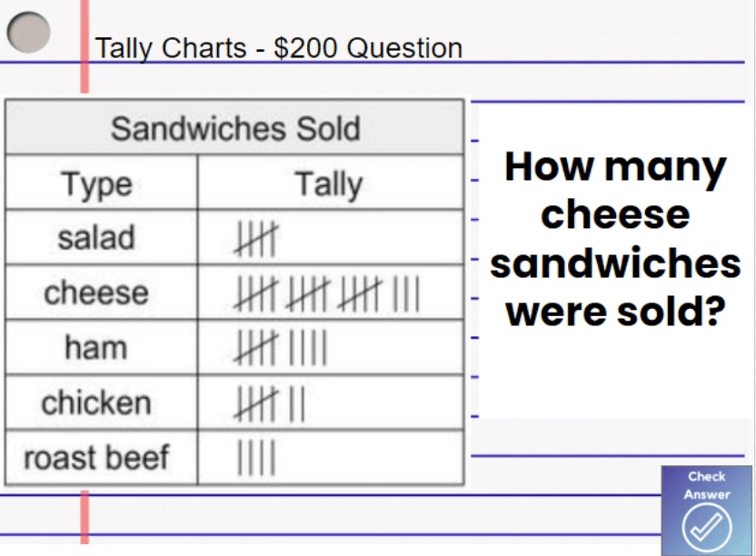The height and width of the screenshot is (556, 756).
Task: Click the chicken tally marks
Action: 270,403
